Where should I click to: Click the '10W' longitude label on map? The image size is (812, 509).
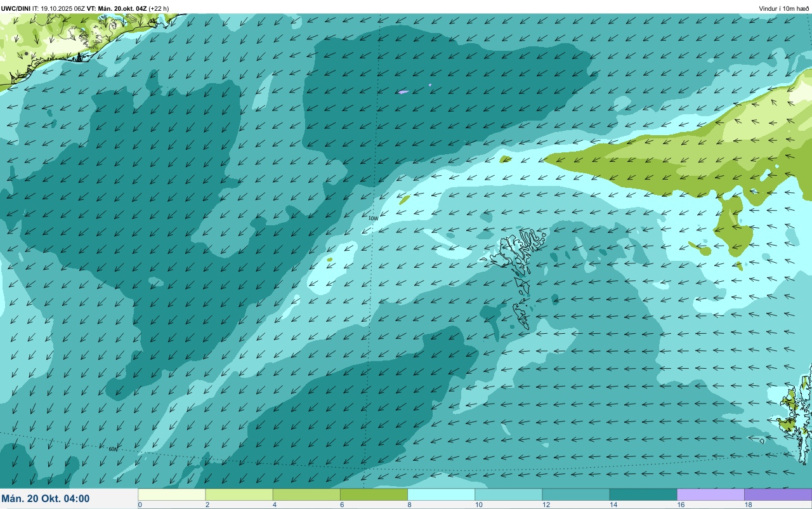point(373,218)
